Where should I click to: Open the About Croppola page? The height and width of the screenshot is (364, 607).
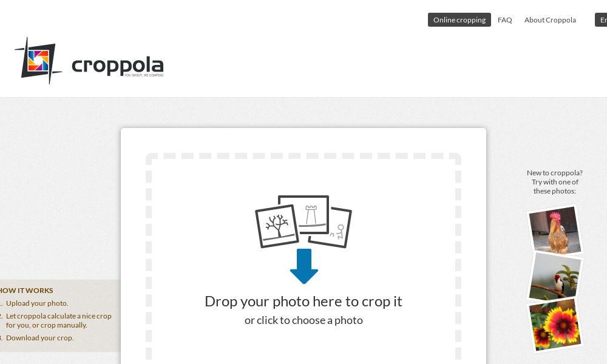(x=550, y=20)
